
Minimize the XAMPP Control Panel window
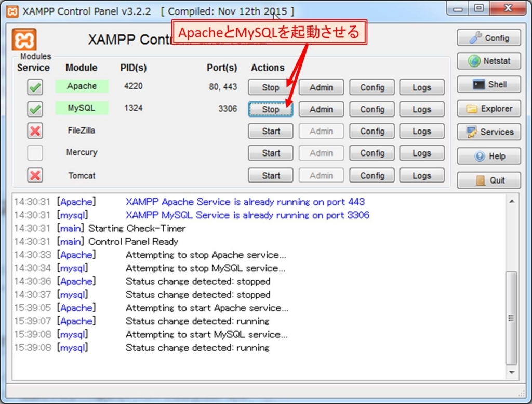(x=458, y=8)
